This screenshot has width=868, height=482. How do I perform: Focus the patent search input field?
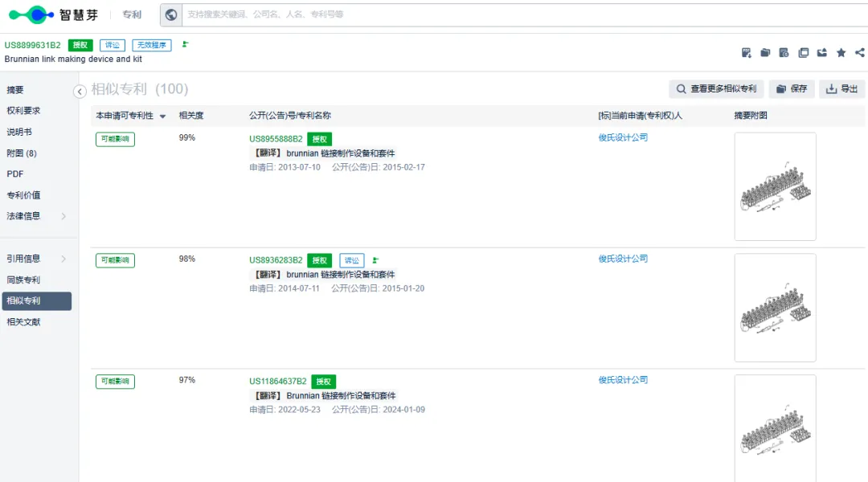[x=525, y=15]
